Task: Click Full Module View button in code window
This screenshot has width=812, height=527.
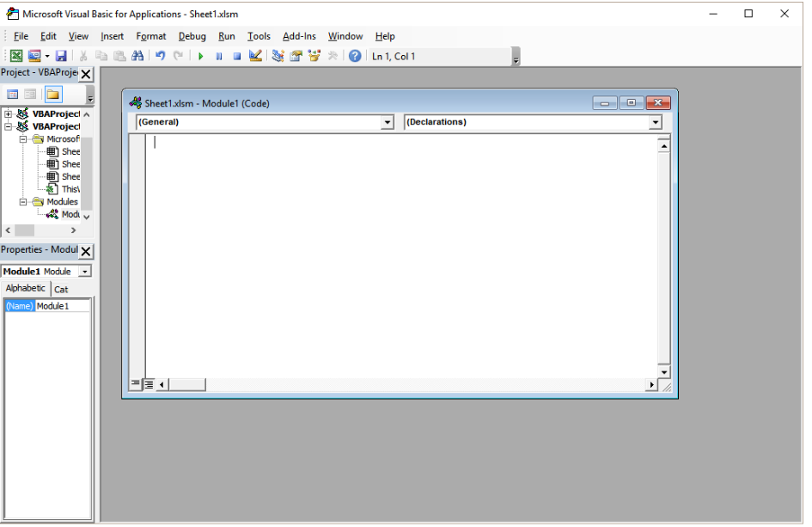Action: [x=149, y=384]
